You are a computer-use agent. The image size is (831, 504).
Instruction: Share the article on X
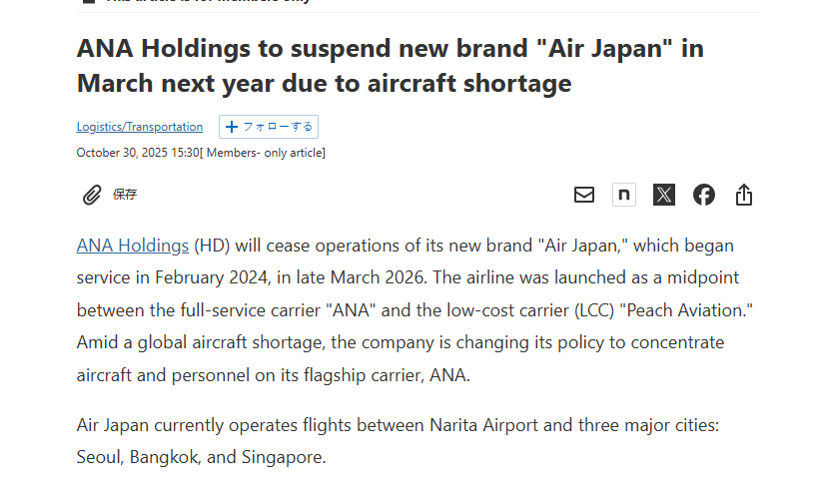point(664,195)
